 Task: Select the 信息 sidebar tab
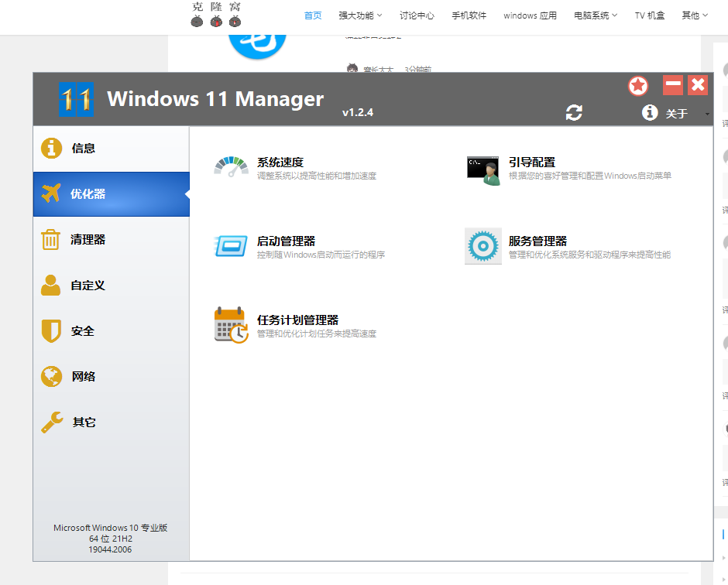tap(112, 149)
